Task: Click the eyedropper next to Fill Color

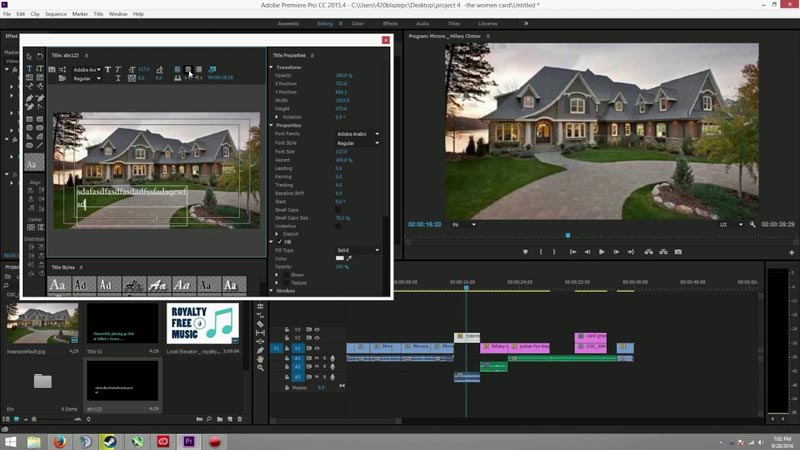Action: 349,258
